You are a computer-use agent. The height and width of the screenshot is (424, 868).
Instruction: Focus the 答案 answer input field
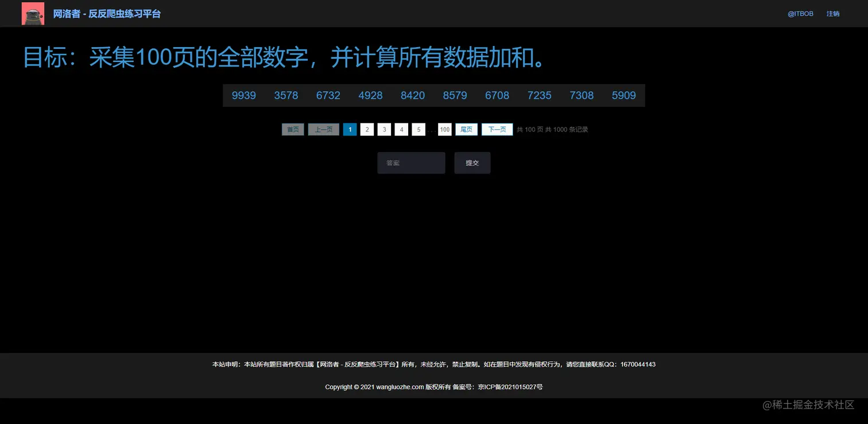411,163
